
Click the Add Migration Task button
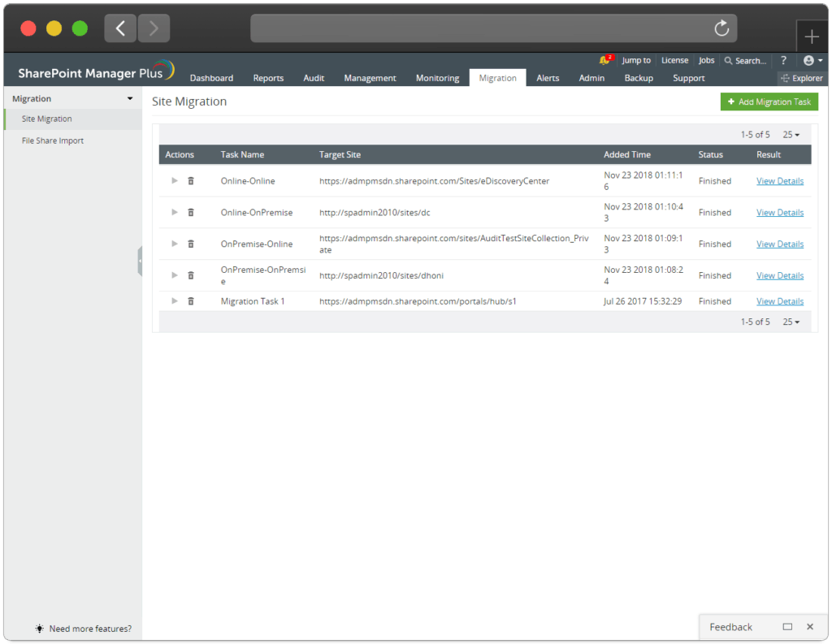point(769,102)
